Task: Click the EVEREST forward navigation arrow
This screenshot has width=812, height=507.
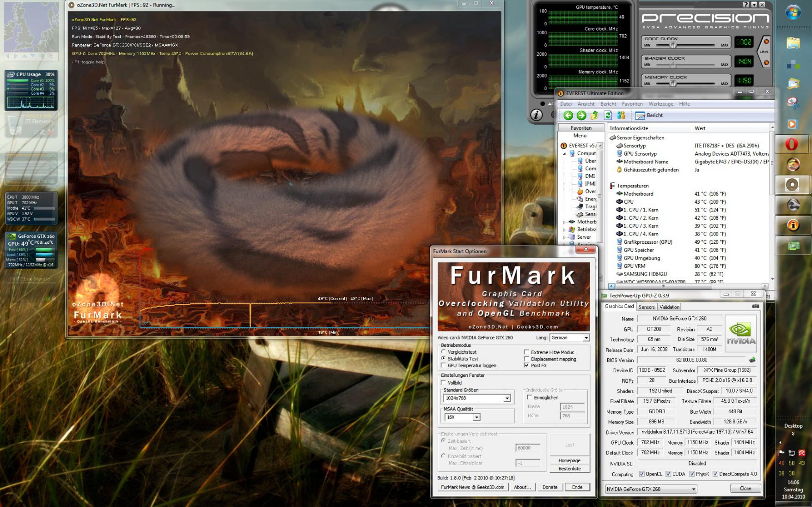Action: click(x=581, y=115)
